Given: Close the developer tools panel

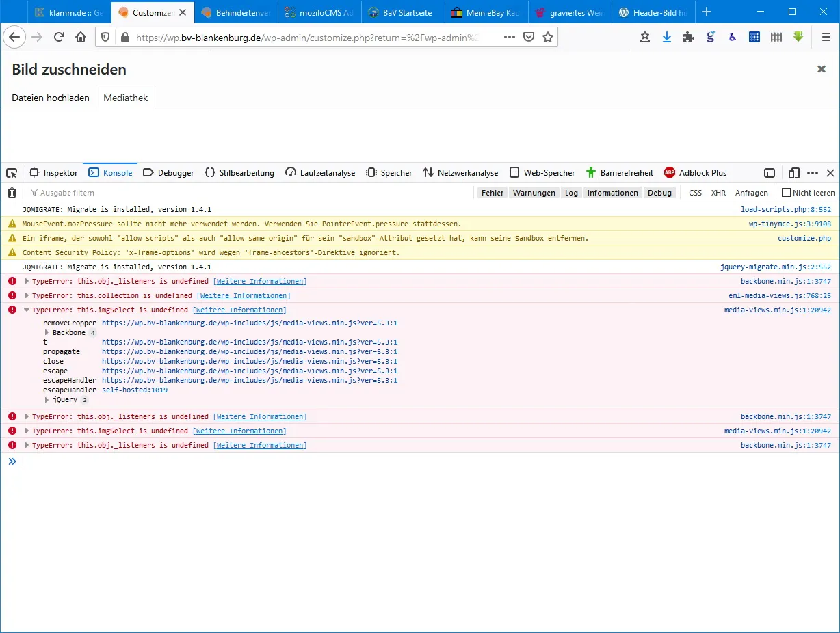Looking at the screenshot, I should tap(830, 173).
